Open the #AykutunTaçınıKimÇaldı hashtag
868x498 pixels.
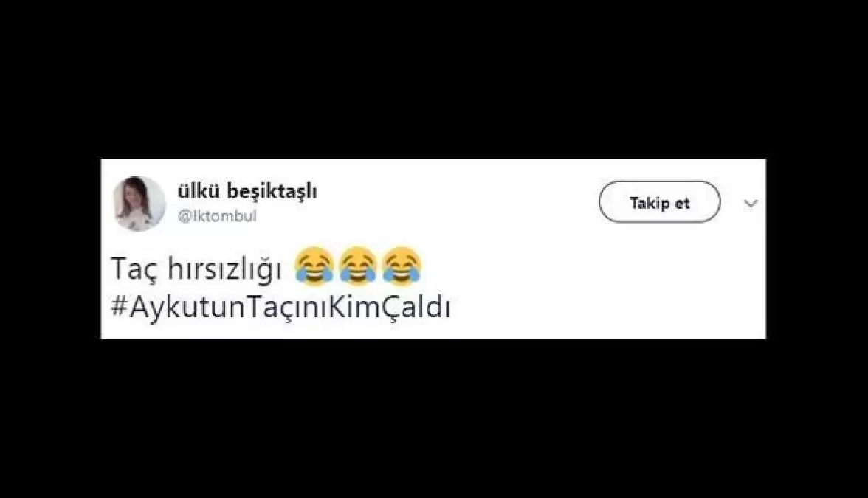pos(280,308)
